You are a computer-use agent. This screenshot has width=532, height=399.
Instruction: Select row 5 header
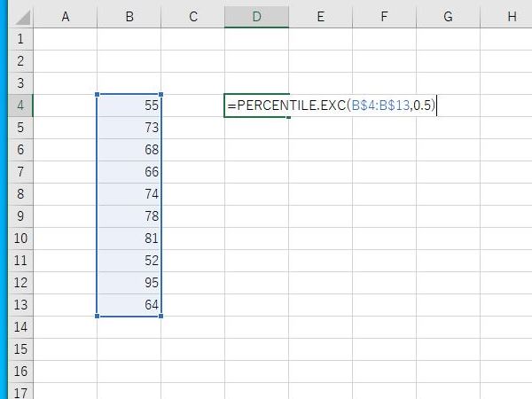[x=20, y=128]
